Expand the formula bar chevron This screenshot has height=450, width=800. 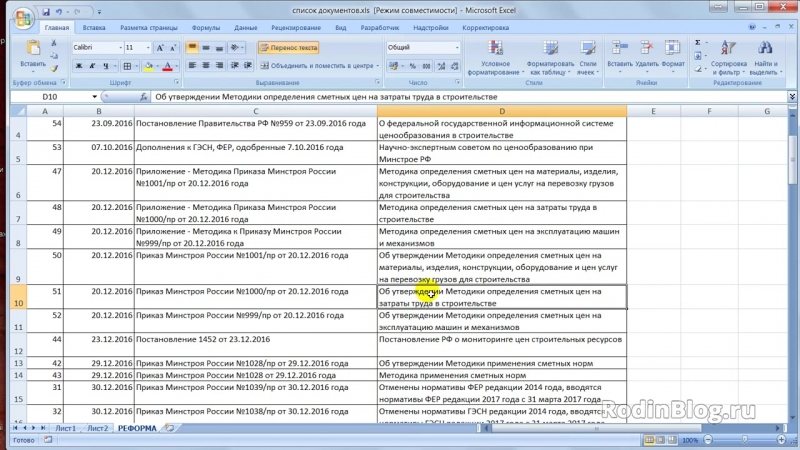[792, 96]
